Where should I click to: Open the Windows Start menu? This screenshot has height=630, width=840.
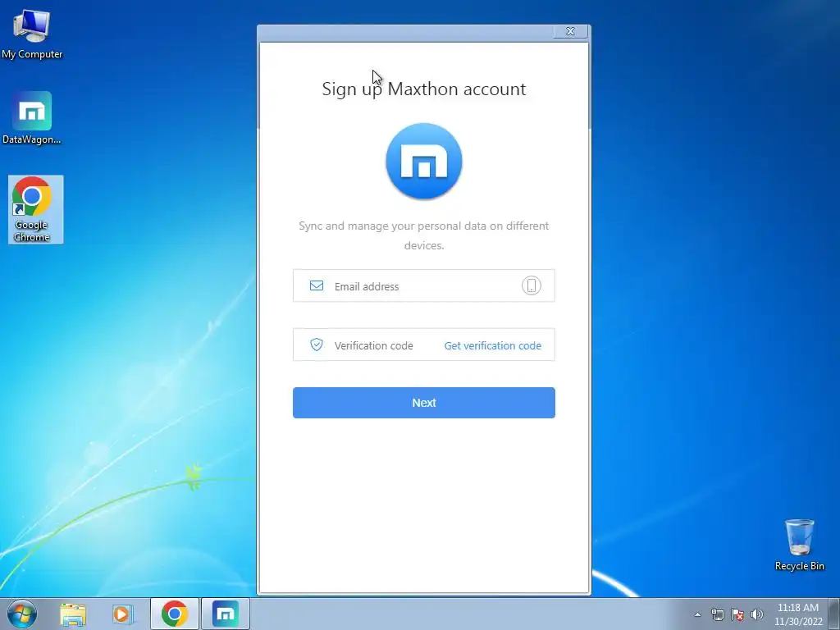coord(22,614)
